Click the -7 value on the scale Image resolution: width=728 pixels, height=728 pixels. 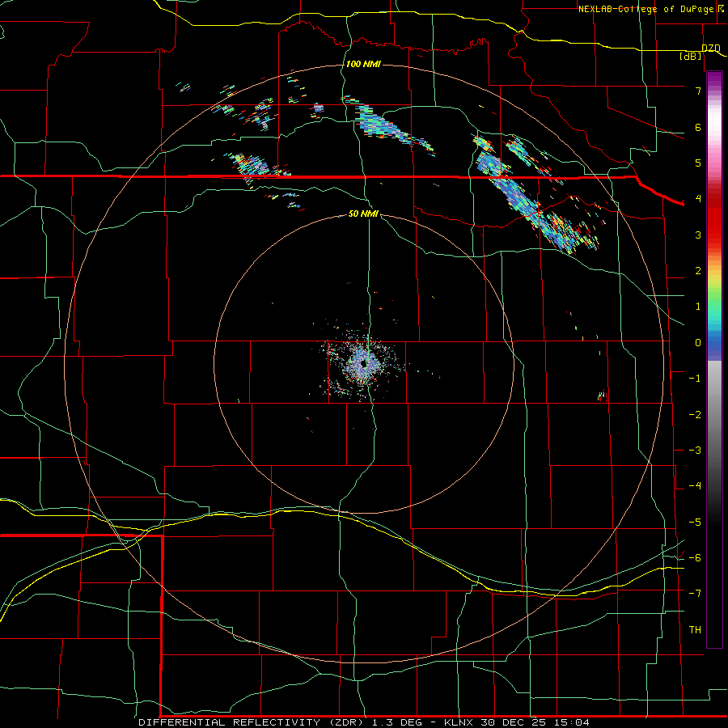(695, 594)
